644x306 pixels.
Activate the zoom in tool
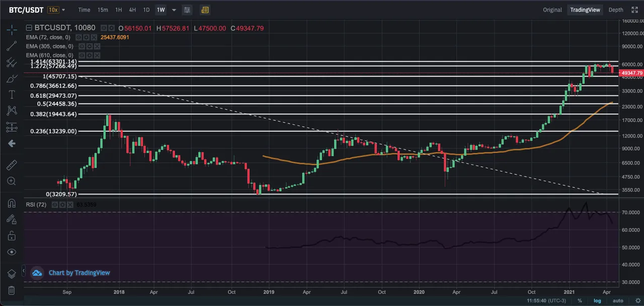pos(12,181)
